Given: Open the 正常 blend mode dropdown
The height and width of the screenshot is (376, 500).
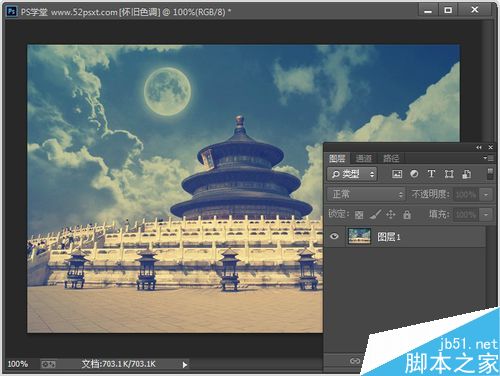Looking at the screenshot, I should (x=366, y=194).
